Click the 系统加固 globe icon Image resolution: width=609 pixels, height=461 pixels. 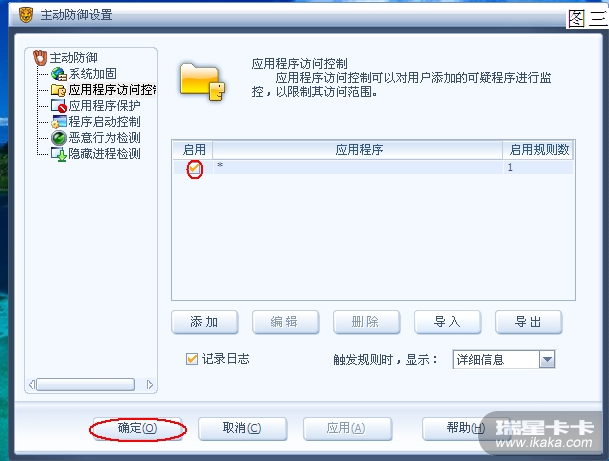[x=59, y=74]
